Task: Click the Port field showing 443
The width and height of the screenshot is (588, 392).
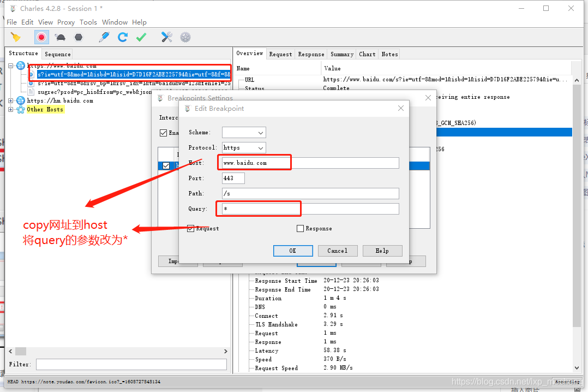Action: (233, 178)
